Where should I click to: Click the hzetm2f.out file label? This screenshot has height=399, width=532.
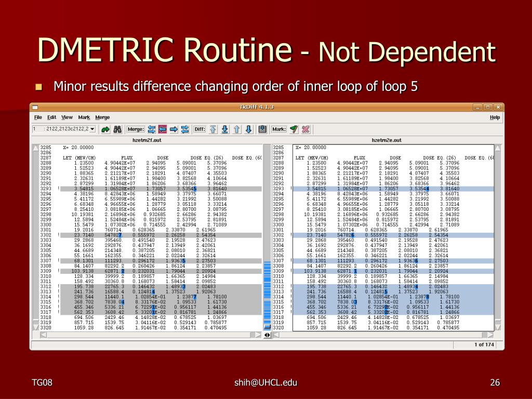(x=147, y=140)
